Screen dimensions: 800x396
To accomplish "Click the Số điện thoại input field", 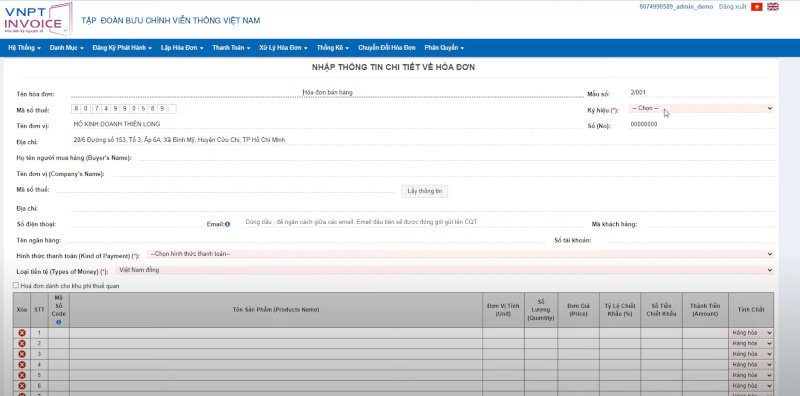I will click(x=134, y=224).
